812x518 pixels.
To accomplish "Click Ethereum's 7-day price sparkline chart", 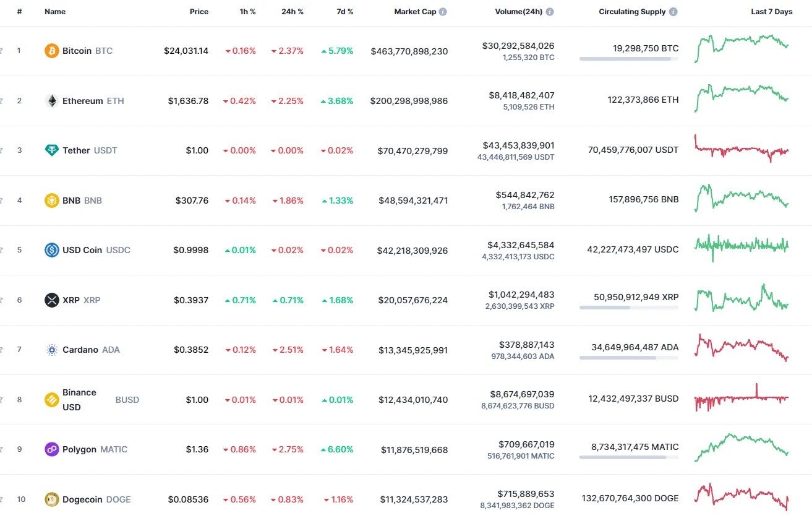I will [x=740, y=99].
